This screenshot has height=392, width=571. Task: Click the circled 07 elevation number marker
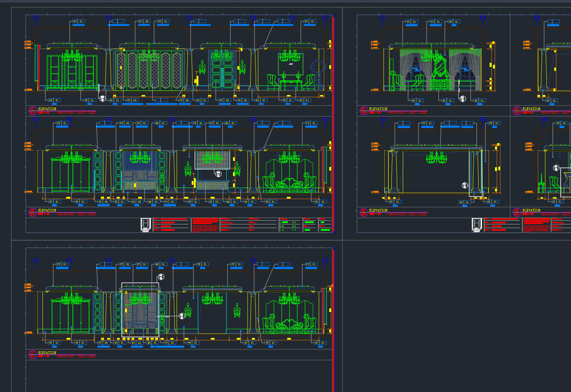tap(33, 354)
